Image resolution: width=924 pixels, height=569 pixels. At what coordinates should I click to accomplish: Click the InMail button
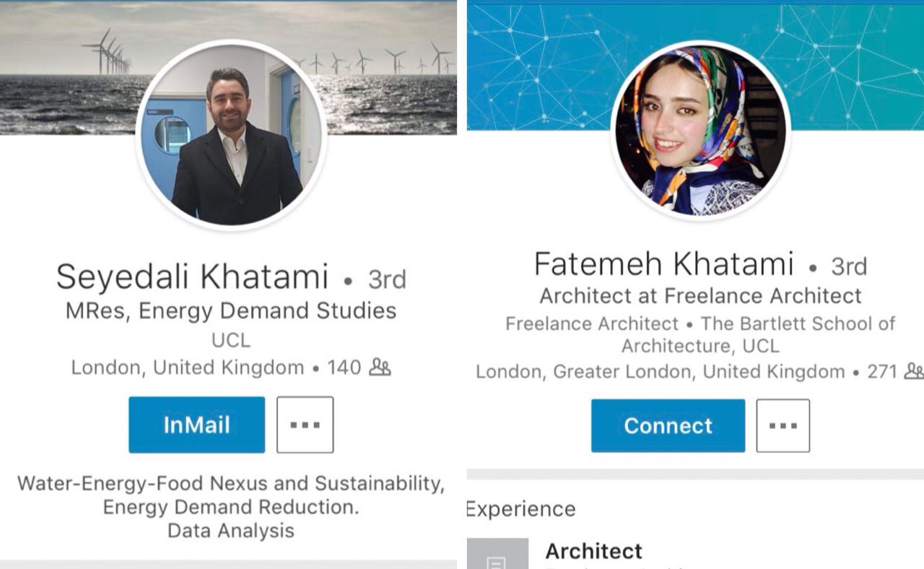tap(196, 425)
